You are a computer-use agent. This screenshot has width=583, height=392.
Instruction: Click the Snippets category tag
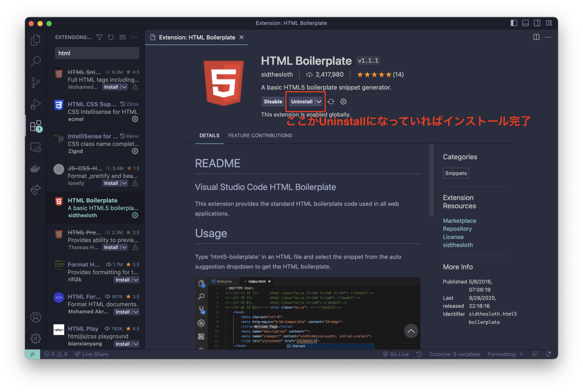coord(456,173)
